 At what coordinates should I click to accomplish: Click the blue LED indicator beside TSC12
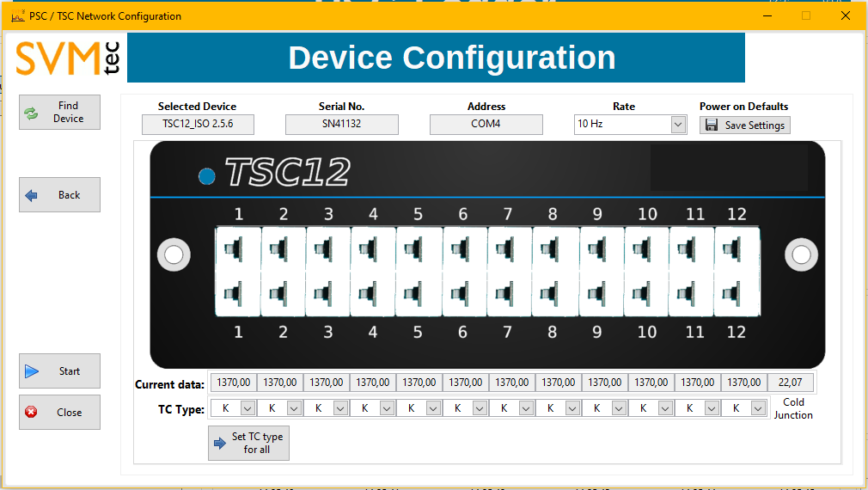207,176
